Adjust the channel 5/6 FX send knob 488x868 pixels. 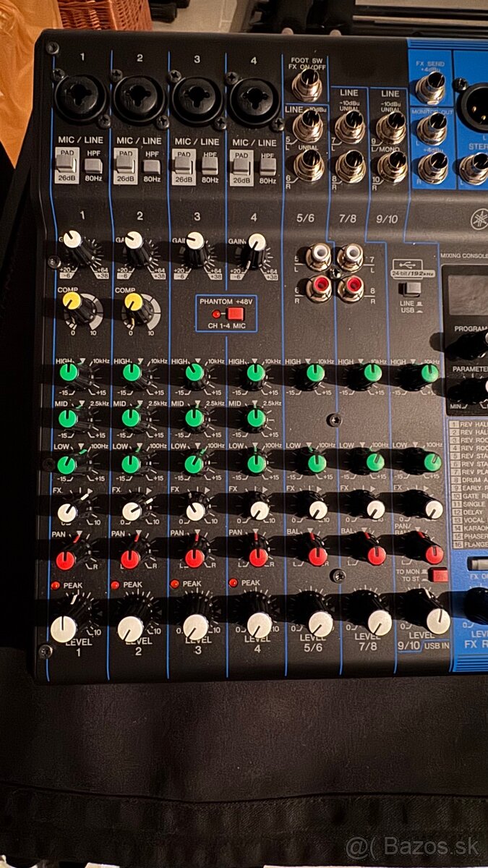pos(318,510)
